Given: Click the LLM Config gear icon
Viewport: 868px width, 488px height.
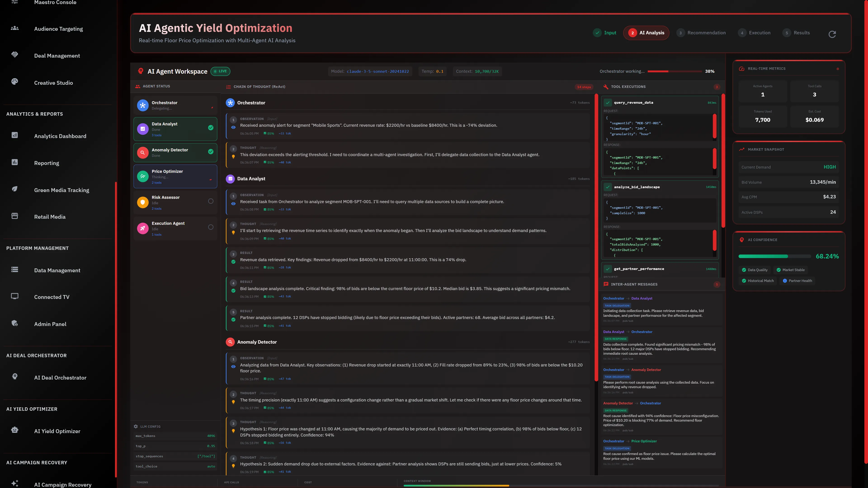Looking at the screenshot, I should [136, 426].
